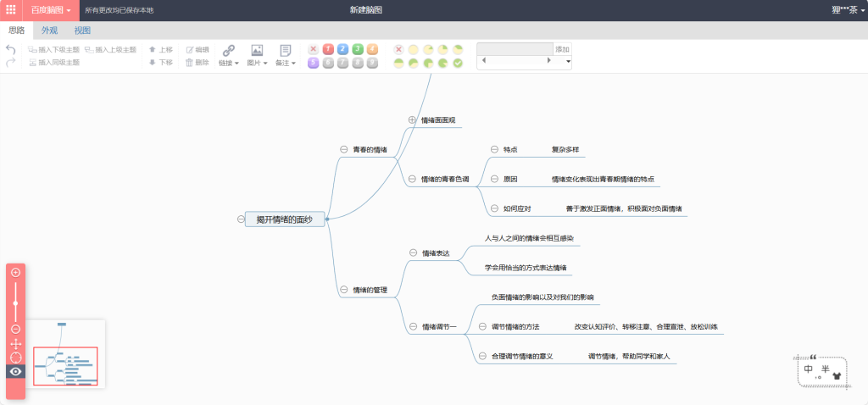Open the 图片 image dropdown
Image resolution: width=868 pixels, height=405 pixels.
[257, 63]
